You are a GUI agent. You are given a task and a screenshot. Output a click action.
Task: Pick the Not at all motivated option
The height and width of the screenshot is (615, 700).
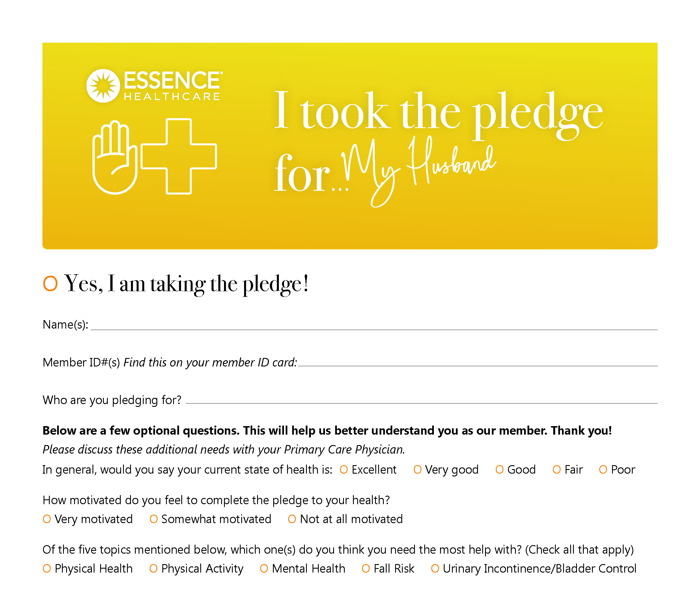292,519
